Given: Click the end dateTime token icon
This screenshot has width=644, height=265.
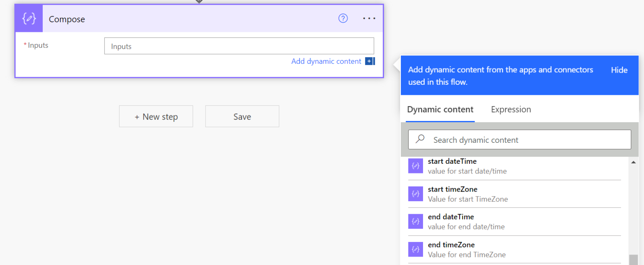Looking at the screenshot, I should point(415,221).
